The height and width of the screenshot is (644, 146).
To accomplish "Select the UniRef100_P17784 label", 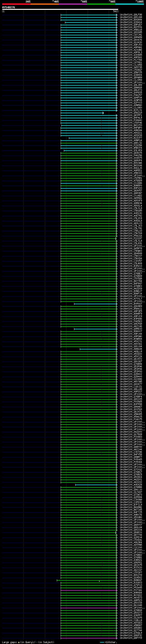I will [x=131, y=60].
